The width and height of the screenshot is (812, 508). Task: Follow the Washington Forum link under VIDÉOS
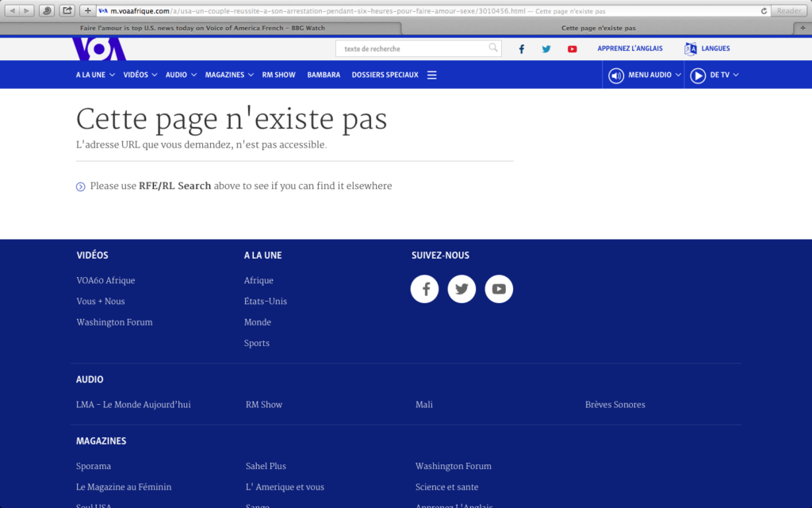(114, 322)
